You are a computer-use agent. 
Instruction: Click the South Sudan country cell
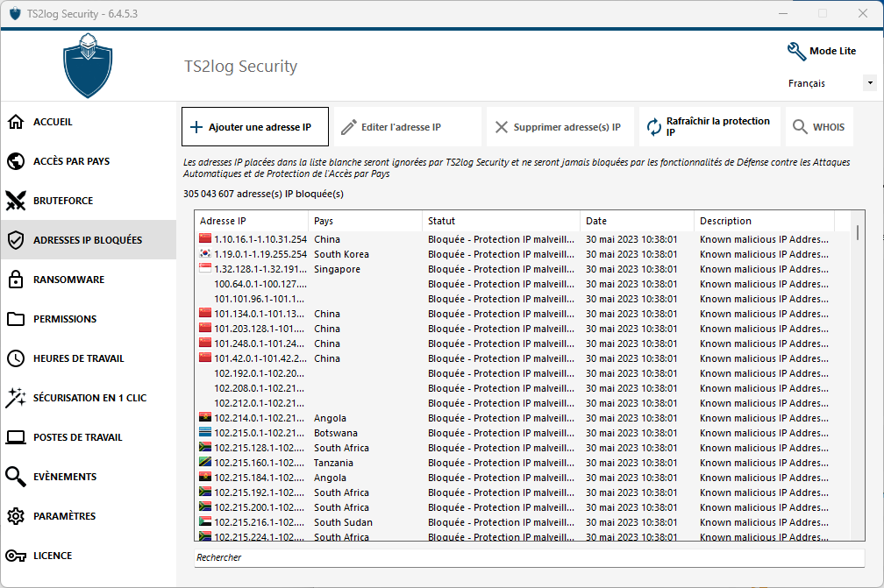pyautogui.click(x=343, y=522)
